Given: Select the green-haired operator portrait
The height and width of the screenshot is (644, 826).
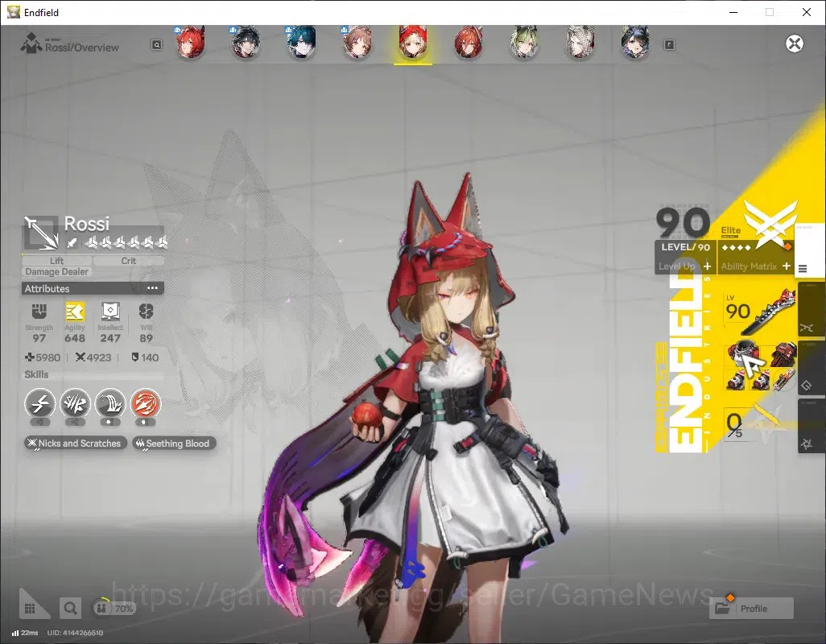Looking at the screenshot, I should click(x=524, y=42).
